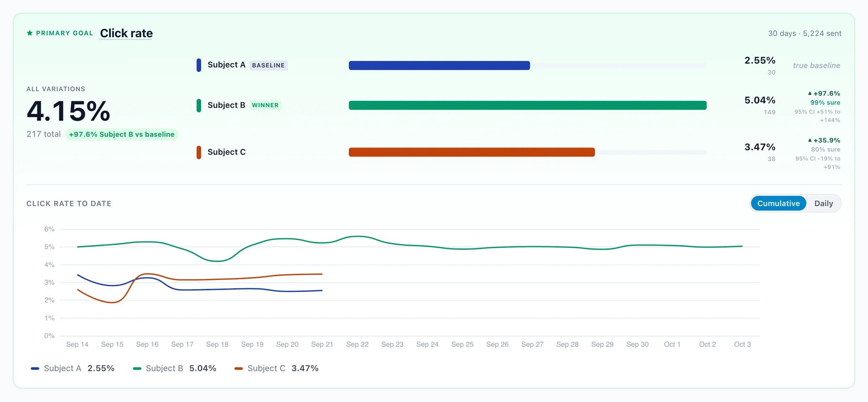Image resolution: width=868 pixels, height=402 pixels.
Task: Switch chart to Daily view
Action: (x=824, y=204)
